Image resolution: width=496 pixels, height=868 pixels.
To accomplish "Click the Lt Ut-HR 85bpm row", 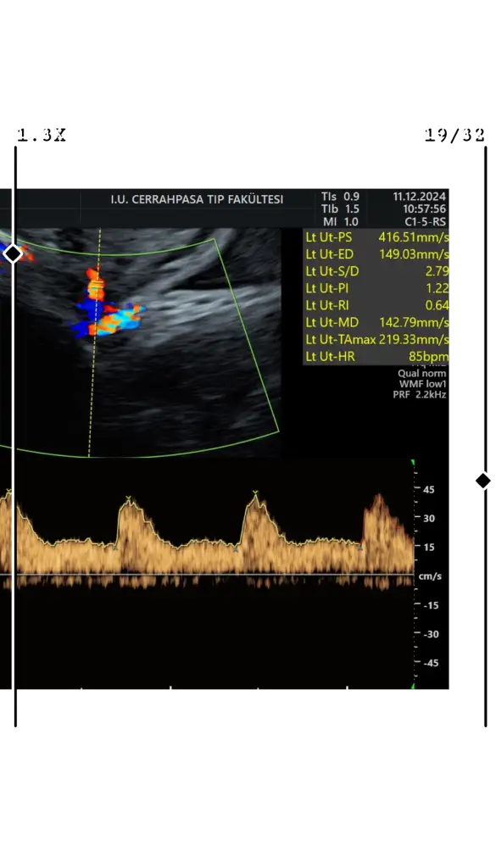I will [376, 357].
